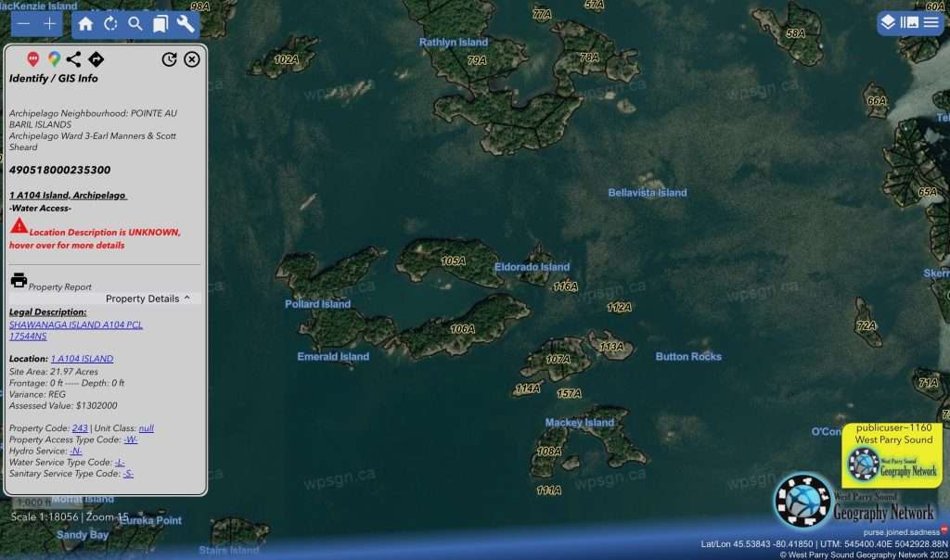Click the Mackey Island label
This screenshot has height=560, width=950.
579,423
